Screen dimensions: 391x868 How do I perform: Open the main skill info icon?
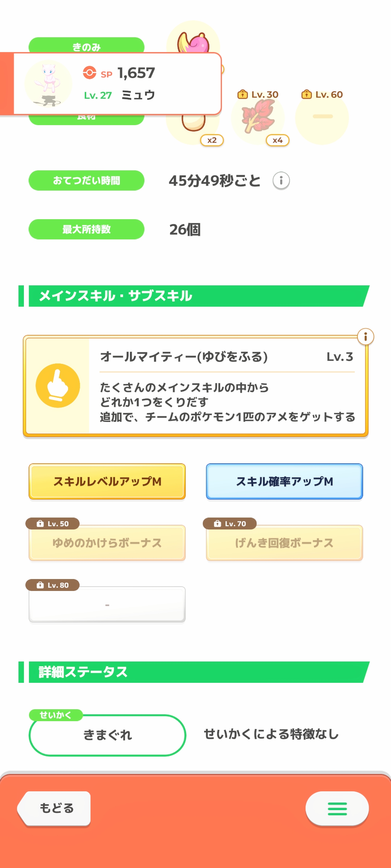365,337
